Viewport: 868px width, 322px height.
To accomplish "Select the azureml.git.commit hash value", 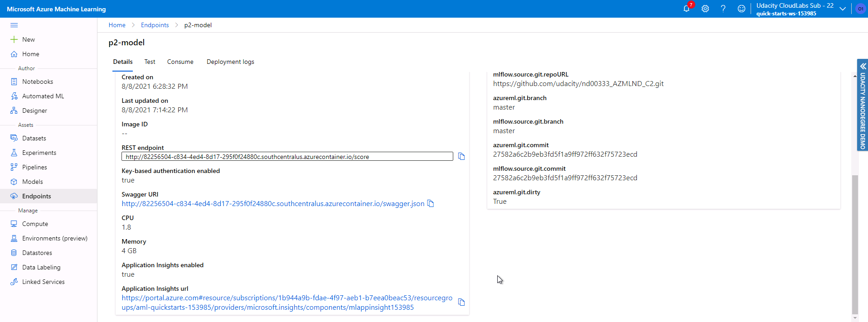I will coord(565,154).
